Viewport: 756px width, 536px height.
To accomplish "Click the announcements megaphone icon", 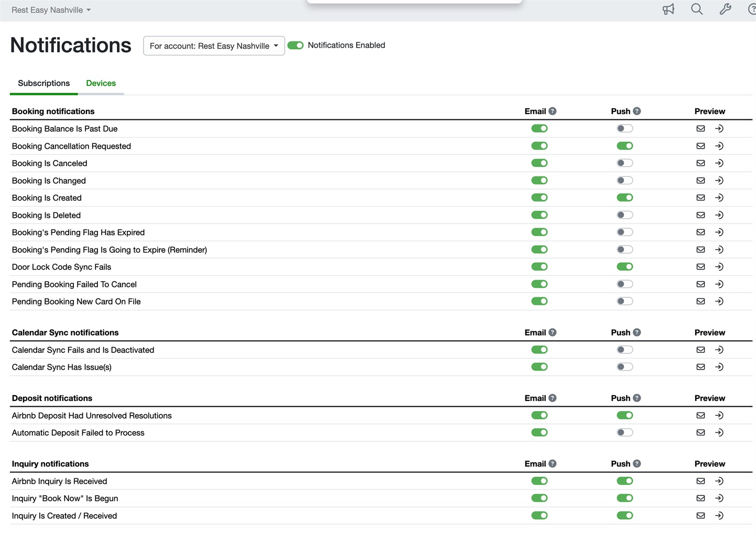I will (668, 9).
